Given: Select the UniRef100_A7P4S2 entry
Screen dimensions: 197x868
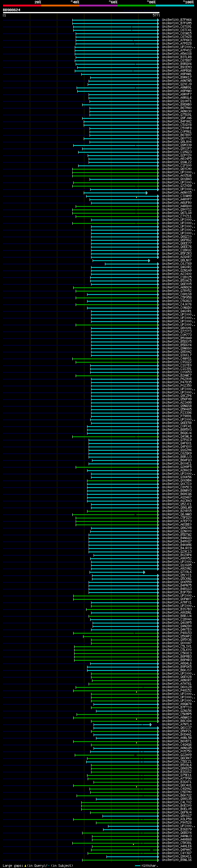Looking at the screenshot, I should click(x=176, y=50).
